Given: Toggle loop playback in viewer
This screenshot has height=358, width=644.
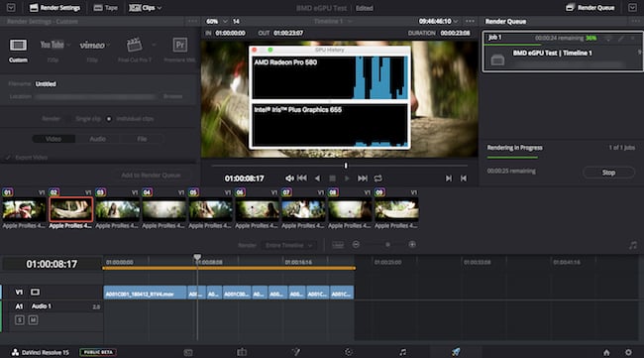Looking at the screenshot, I should [x=377, y=179].
